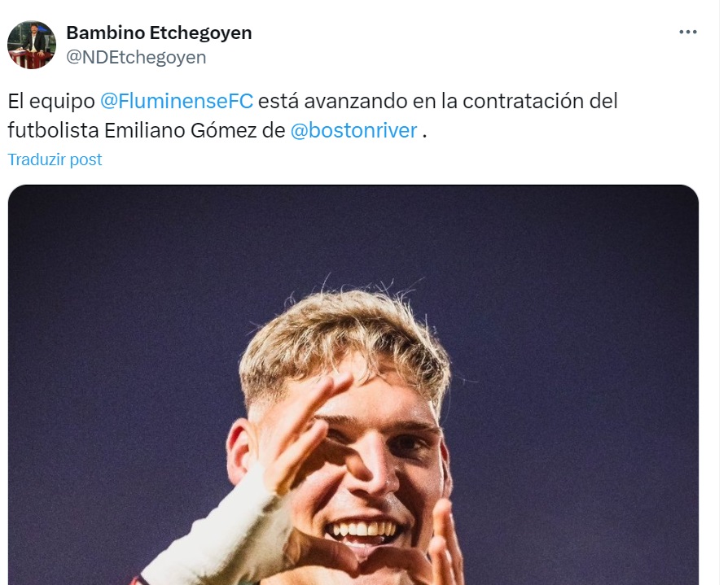Image resolution: width=728 pixels, height=585 pixels.
Task: Click the dark purple background of the photo
Action: click(581, 325)
